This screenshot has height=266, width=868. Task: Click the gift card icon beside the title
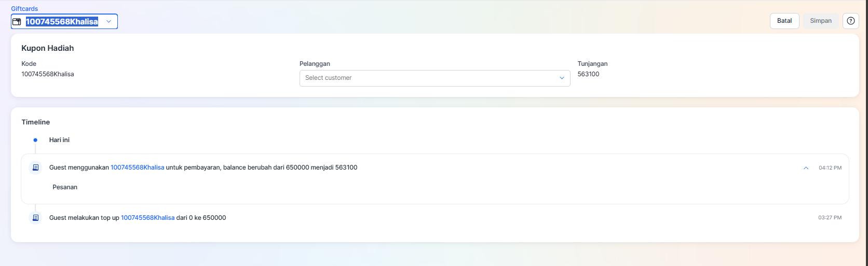pyautogui.click(x=17, y=22)
